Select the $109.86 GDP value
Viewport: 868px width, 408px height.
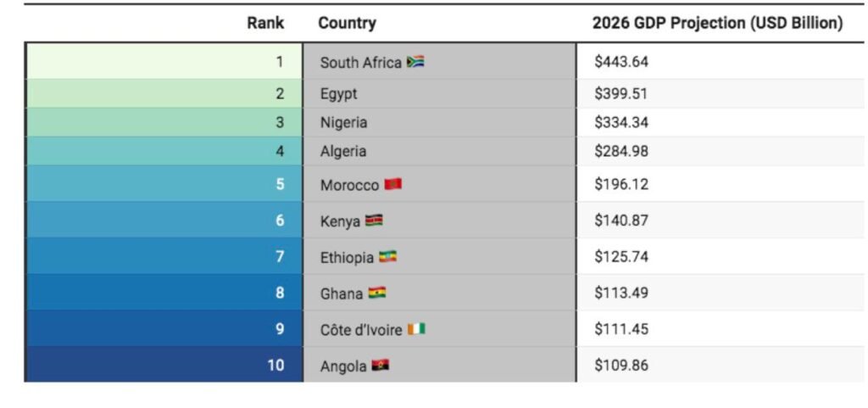tap(621, 366)
